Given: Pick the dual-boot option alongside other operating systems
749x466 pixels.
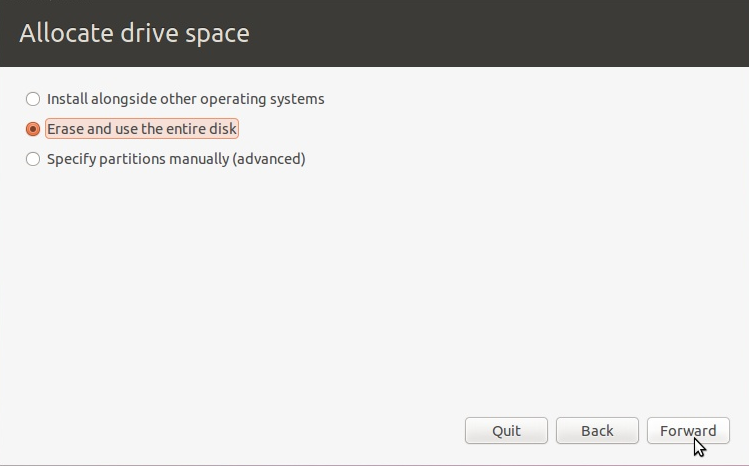Looking at the screenshot, I should pos(33,99).
